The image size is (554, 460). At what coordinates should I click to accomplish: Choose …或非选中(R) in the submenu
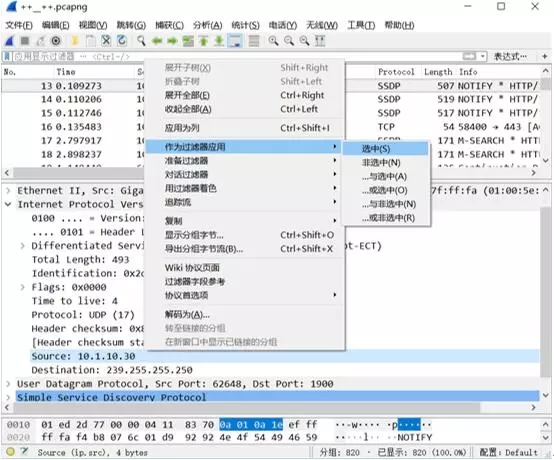click(x=385, y=218)
